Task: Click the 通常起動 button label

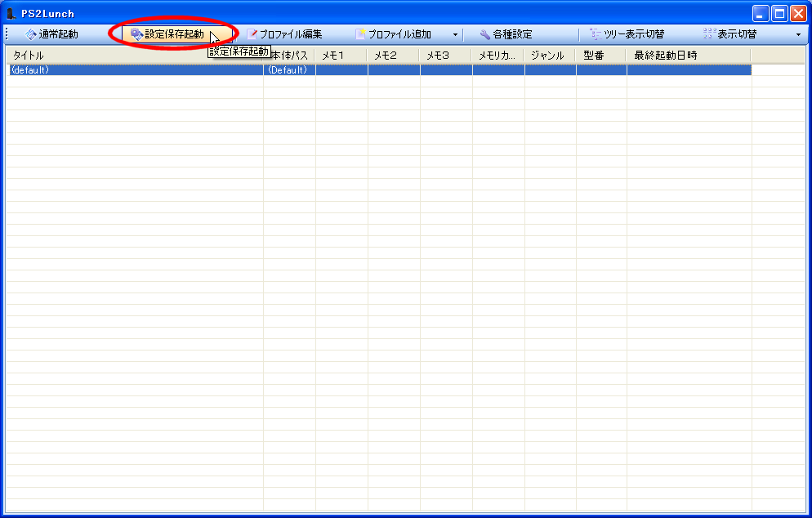Action: (x=59, y=34)
